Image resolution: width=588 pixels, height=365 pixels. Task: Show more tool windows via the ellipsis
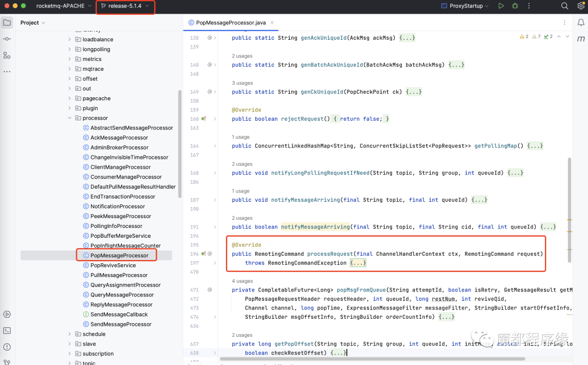(7, 71)
